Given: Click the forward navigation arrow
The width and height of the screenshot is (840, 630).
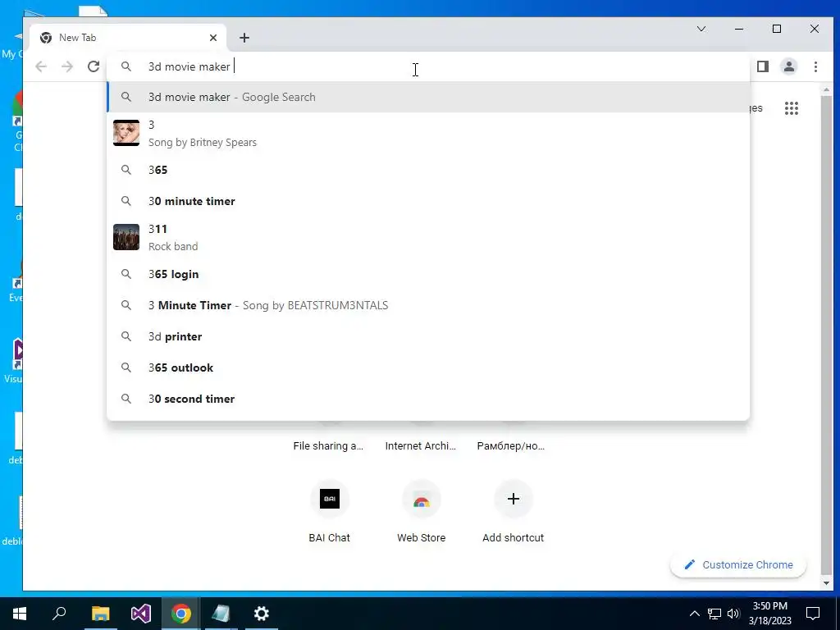Looking at the screenshot, I should tap(67, 66).
